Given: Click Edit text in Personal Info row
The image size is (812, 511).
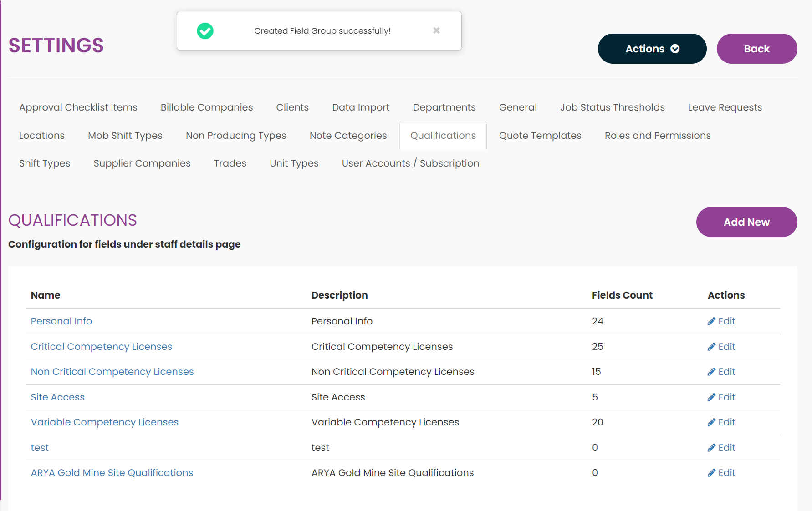Looking at the screenshot, I should pyautogui.click(x=727, y=321).
